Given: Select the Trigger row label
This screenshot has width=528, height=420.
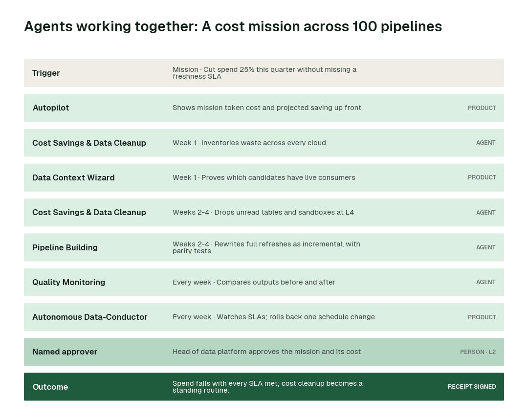Looking at the screenshot, I should tap(46, 73).
